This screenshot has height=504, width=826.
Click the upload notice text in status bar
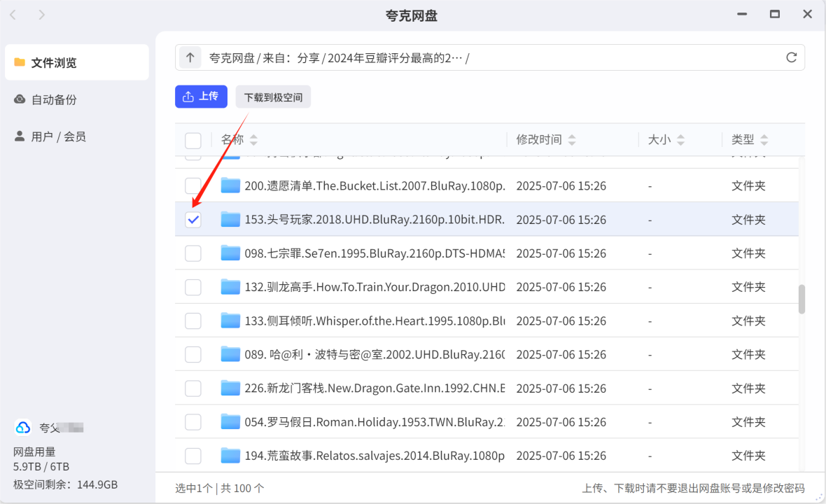pyautogui.click(x=693, y=488)
